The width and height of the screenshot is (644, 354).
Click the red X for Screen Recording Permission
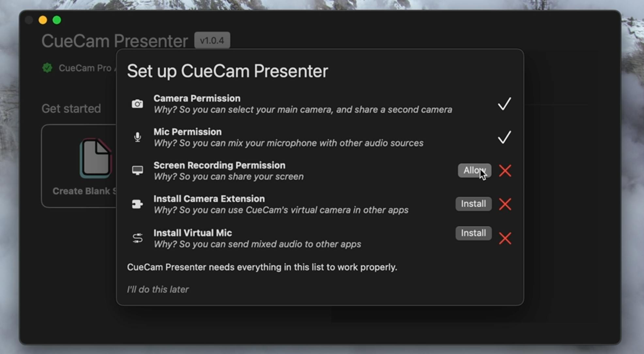click(x=505, y=170)
